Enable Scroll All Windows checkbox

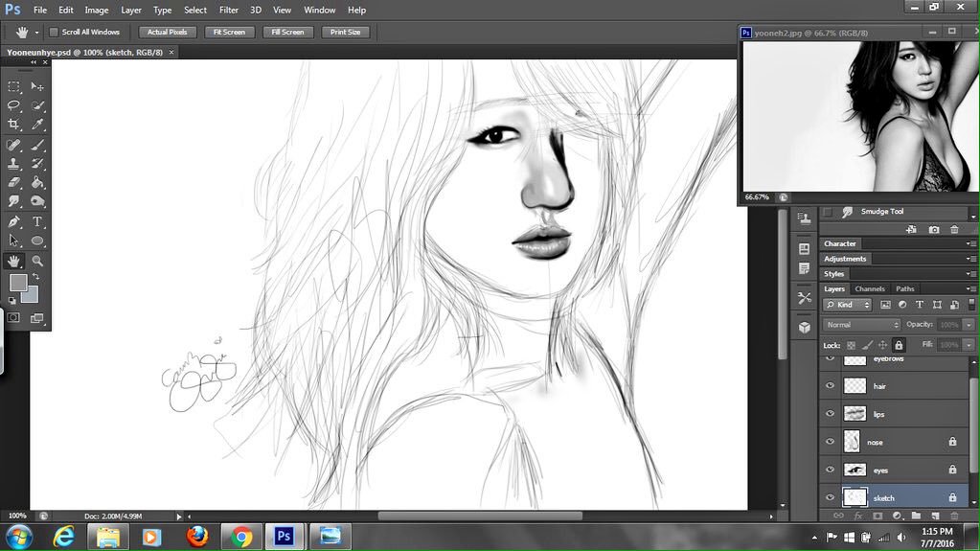(x=54, y=32)
